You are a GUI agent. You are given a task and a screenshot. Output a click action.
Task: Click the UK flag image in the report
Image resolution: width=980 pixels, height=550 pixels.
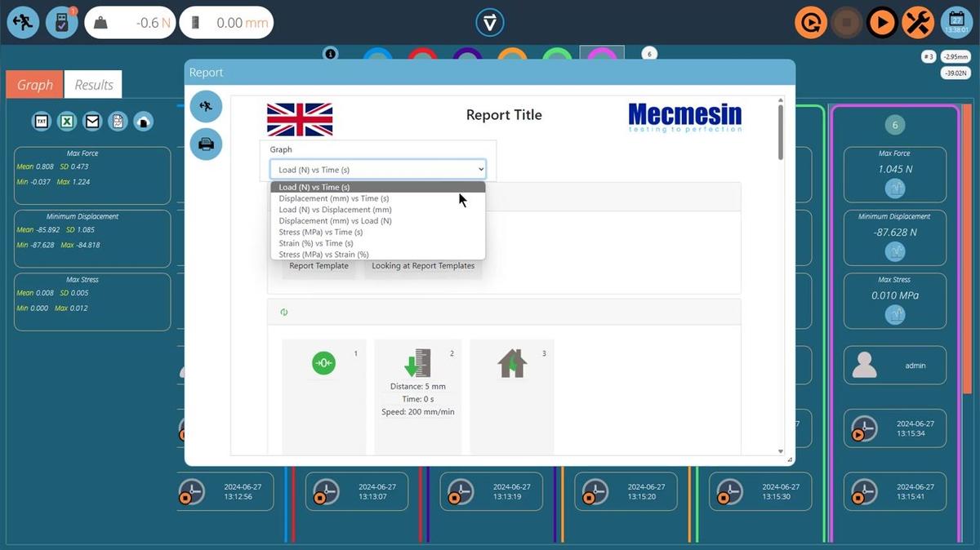(300, 119)
